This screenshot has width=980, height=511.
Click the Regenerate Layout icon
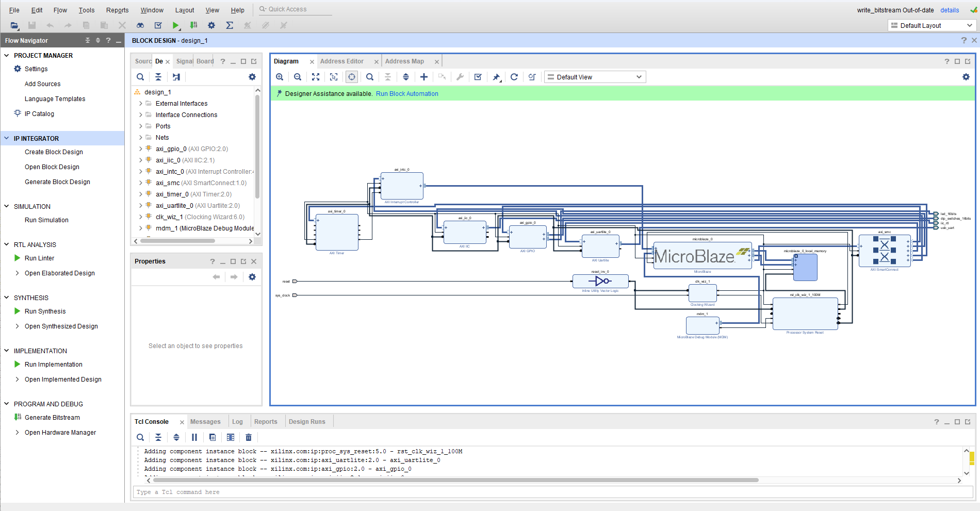(x=514, y=77)
